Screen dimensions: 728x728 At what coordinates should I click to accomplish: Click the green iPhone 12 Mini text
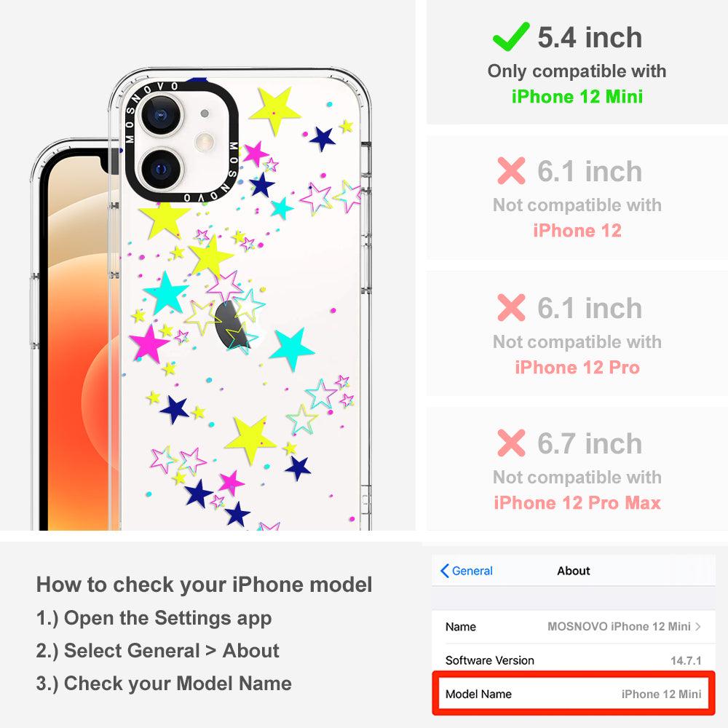tap(577, 97)
